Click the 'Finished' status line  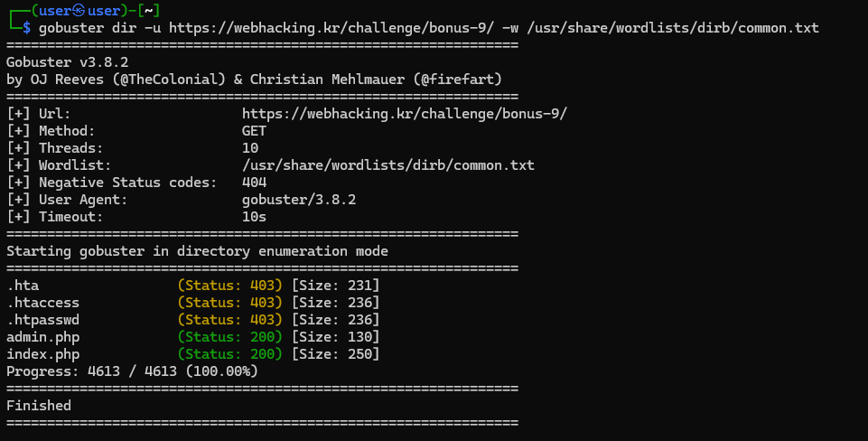pyautogui.click(x=39, y=406)
